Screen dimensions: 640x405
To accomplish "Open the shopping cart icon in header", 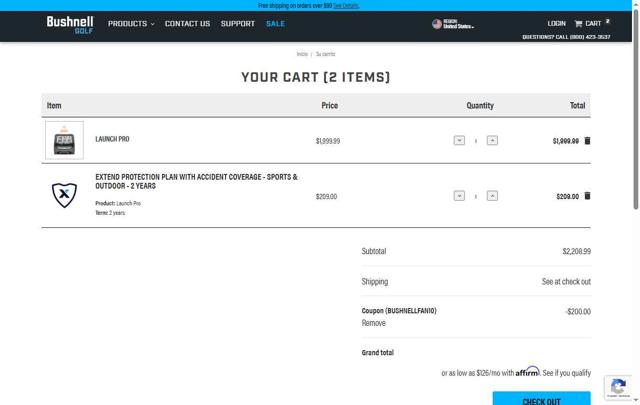I will (578, 24).
